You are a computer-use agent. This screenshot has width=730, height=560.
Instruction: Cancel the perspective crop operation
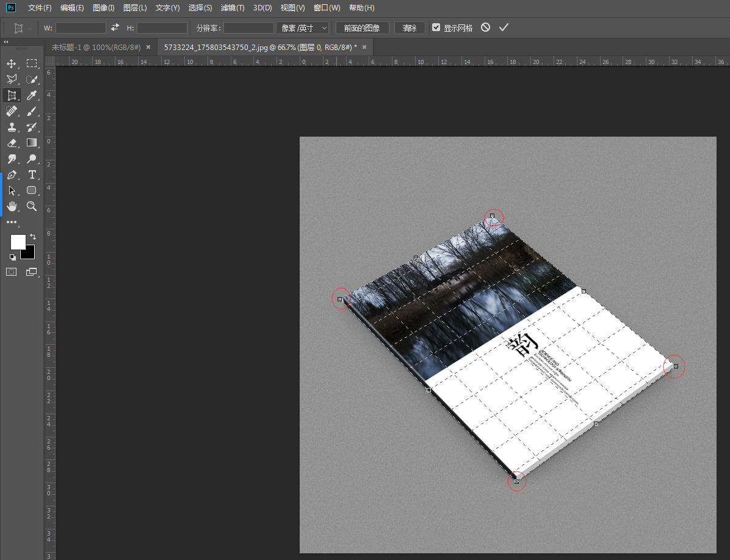(x=486, y=27)
